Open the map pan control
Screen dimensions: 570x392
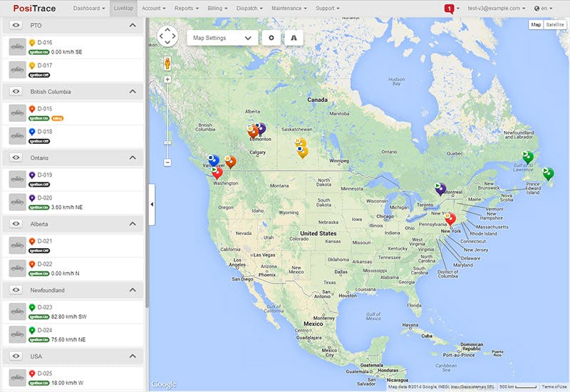tap(167, 36)
